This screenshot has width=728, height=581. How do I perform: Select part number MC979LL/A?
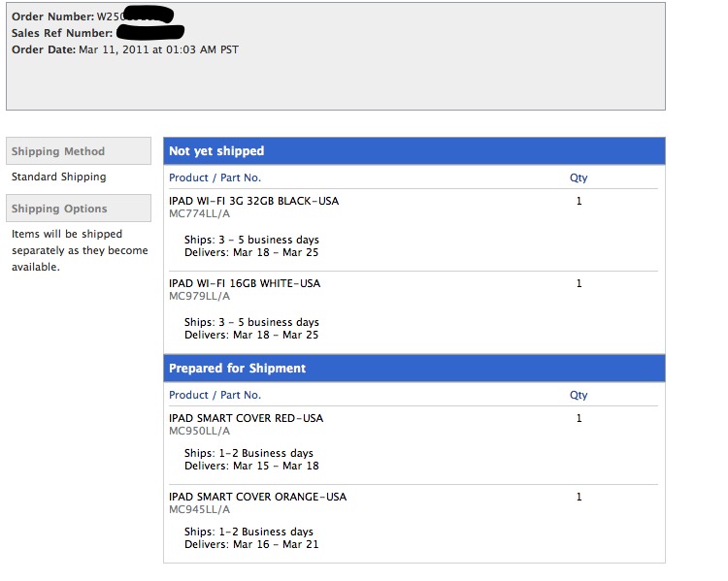click(x=199, y=296)
